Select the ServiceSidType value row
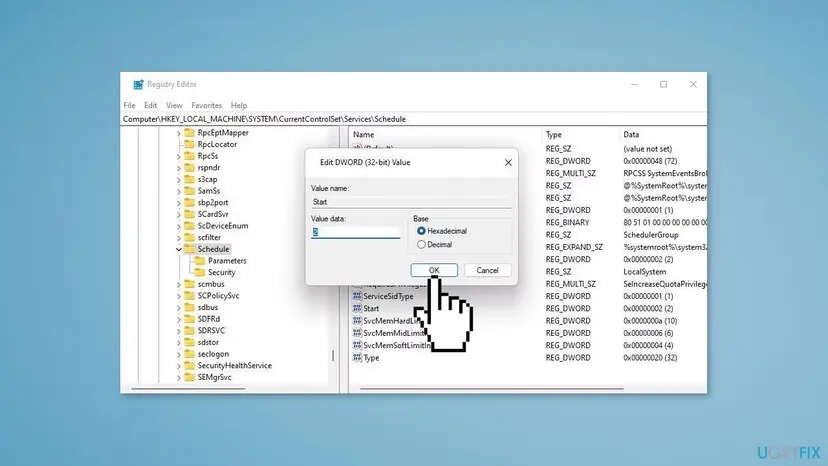 pyautogui.click(x=388, y=296)
